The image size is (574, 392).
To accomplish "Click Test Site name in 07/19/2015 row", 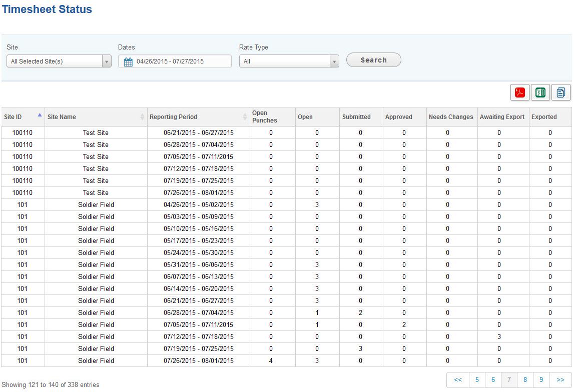I will click(96, 181).
